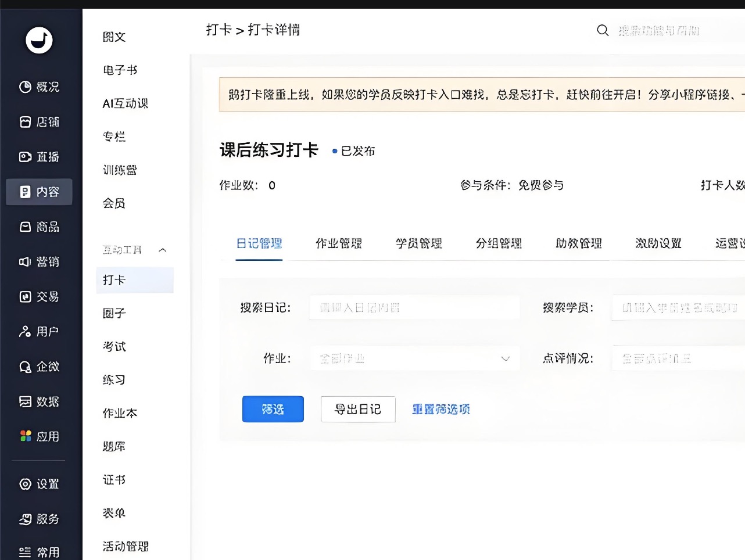
Task: Click the 导出日记 export button
Action: pos(358,409)
